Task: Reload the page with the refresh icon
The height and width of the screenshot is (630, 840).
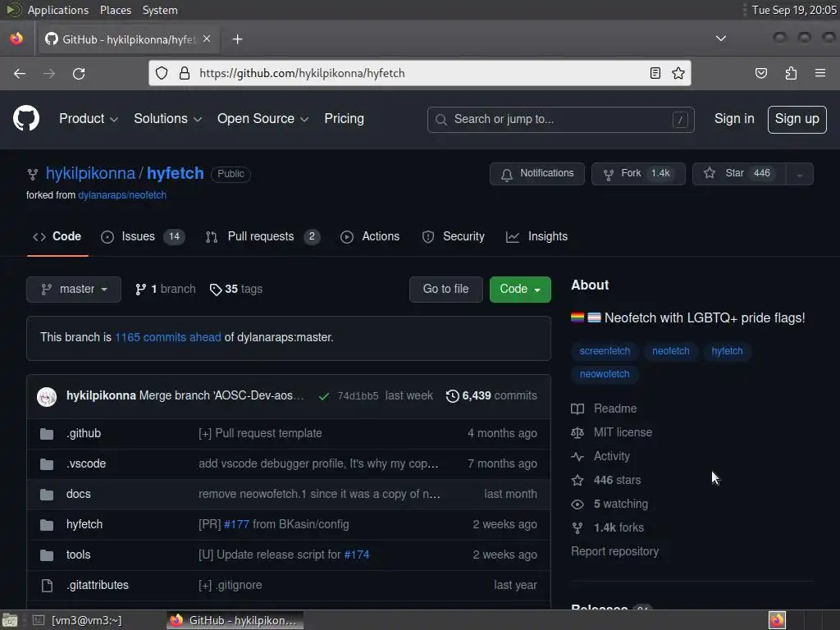Action: click(x=79, y=73)
